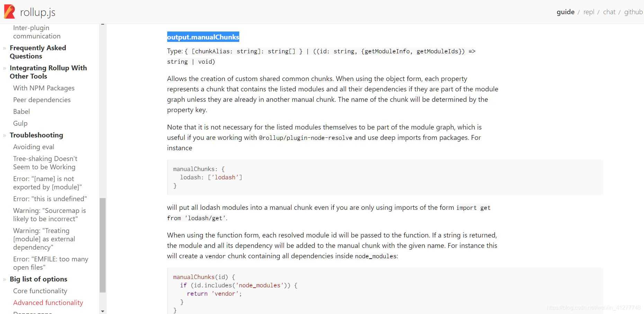Select Error "this is undefined" sidebar item
Viewport: 644px width, 314px height.
click(x=50, y=199)
